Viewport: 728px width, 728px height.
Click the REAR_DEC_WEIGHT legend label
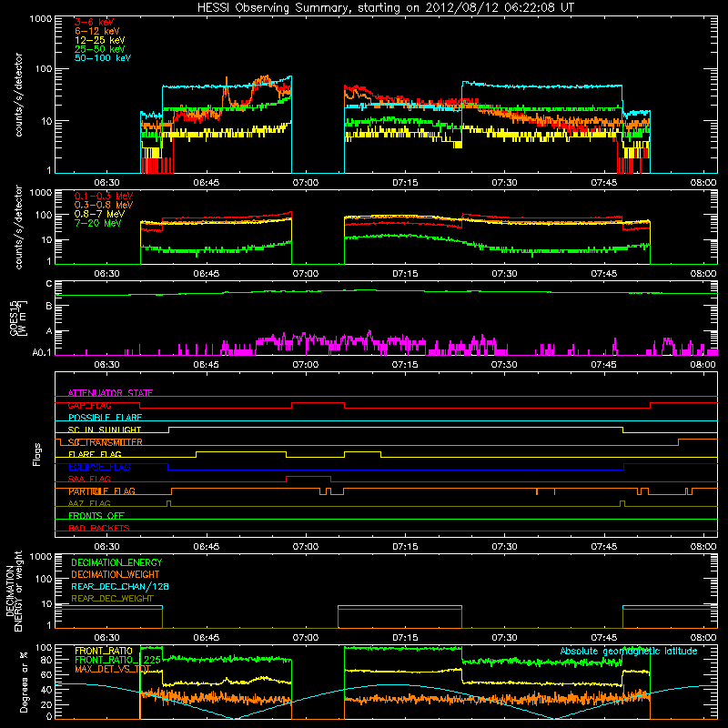112,599
